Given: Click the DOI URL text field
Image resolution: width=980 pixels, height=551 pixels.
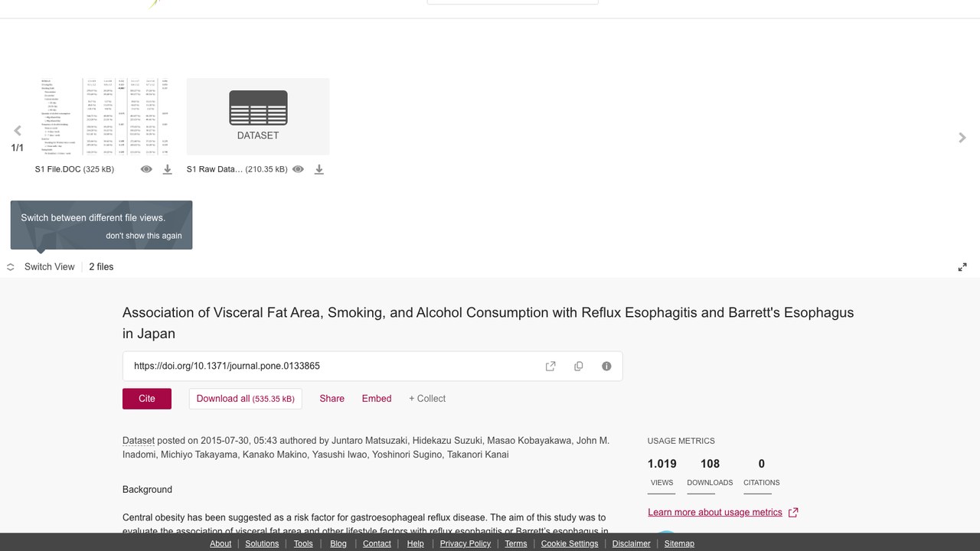Looking at the screenshot, I should (372, 366).
